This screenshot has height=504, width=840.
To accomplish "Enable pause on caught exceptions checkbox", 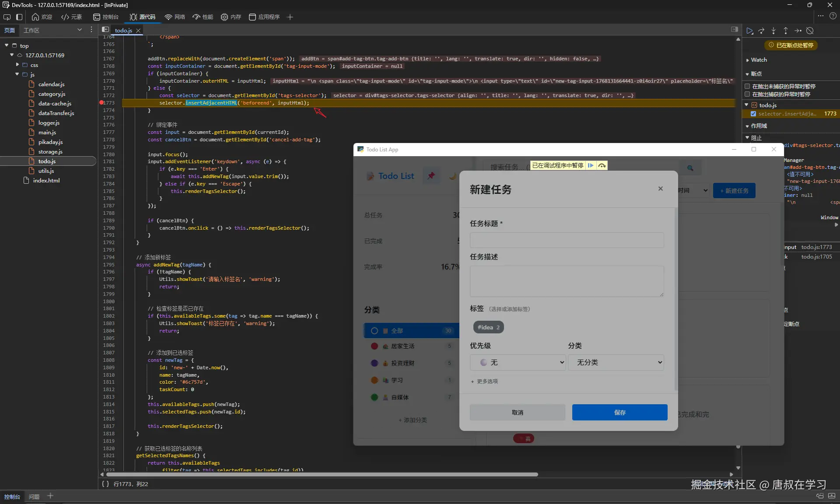I will click(748, 94).
